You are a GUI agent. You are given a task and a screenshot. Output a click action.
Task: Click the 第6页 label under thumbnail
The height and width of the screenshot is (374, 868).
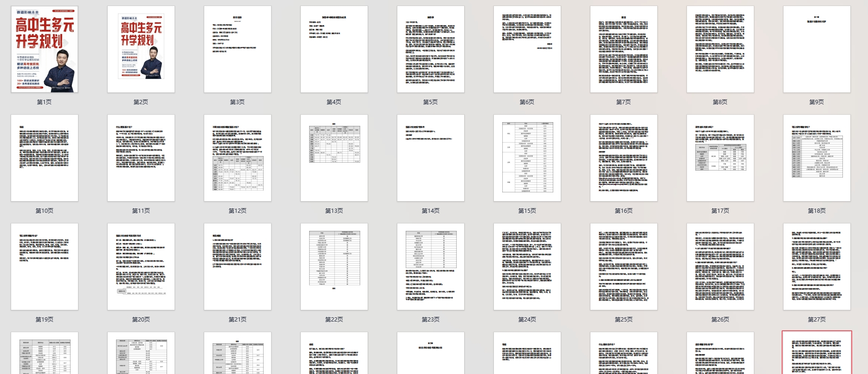[527, 102]
